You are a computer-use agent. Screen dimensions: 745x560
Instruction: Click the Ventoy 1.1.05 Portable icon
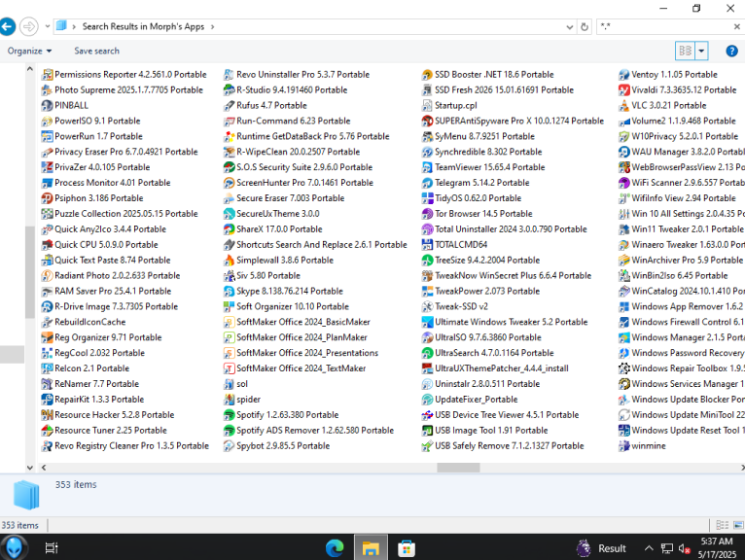point(623,75)
